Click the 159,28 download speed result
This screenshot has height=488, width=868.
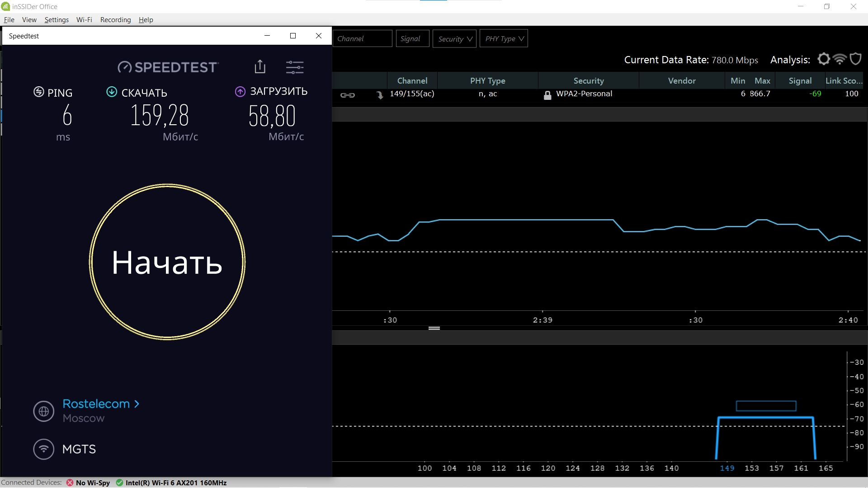point(160,116)
